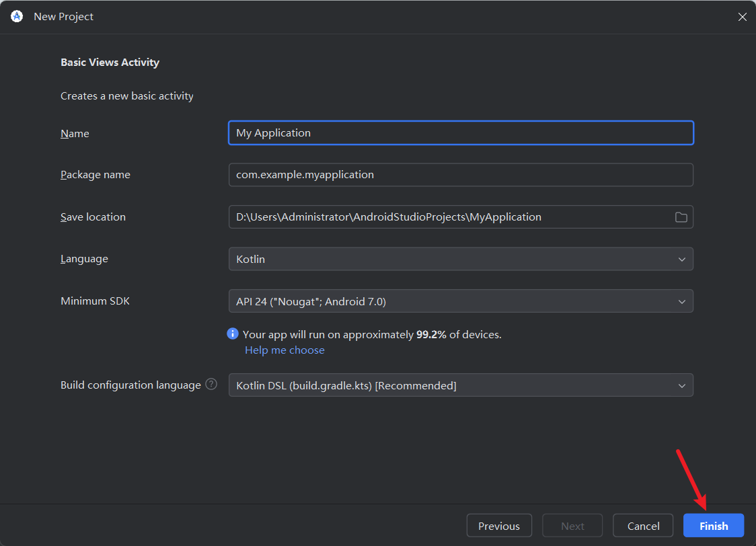Click into the Package name text field
756x546 pixels.
click(461, 174)
